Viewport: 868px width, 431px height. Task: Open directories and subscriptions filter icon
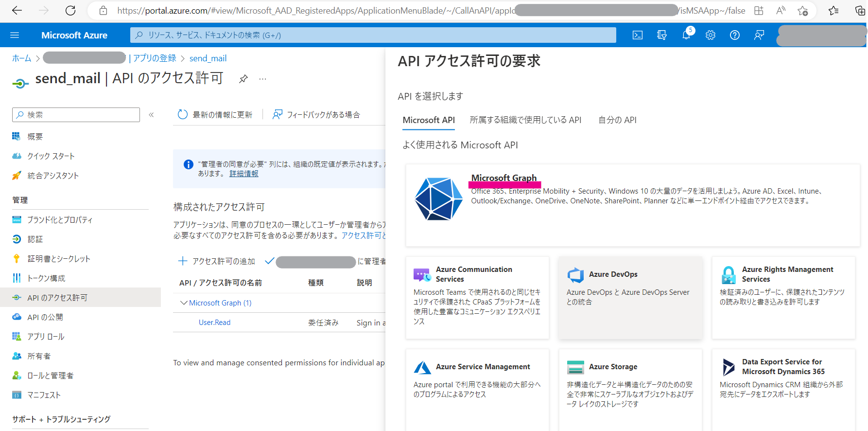point(662,35)
